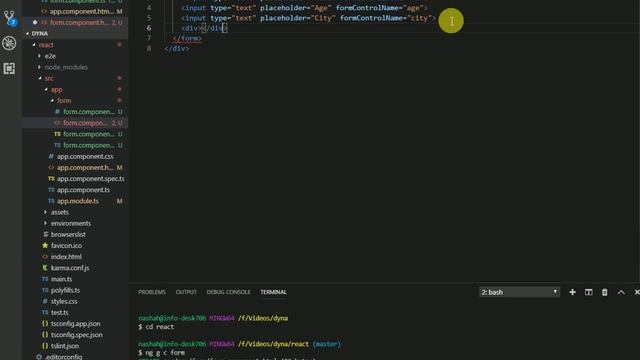Open the Debug view icon

9,43
